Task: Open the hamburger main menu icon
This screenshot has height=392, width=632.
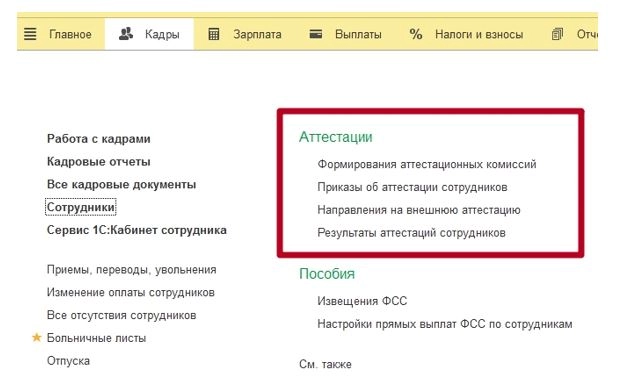Action: pos(30,34)
